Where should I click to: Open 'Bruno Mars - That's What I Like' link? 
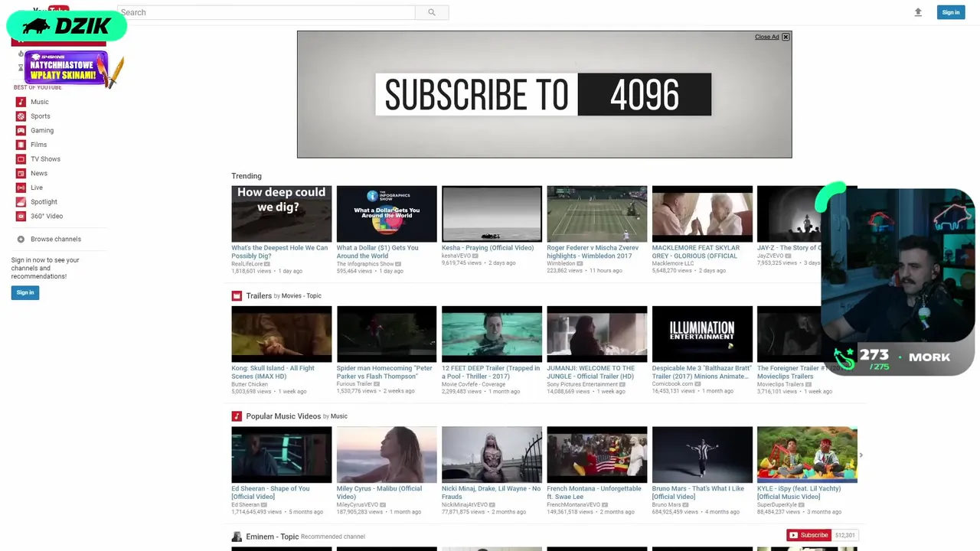[698, 492]
